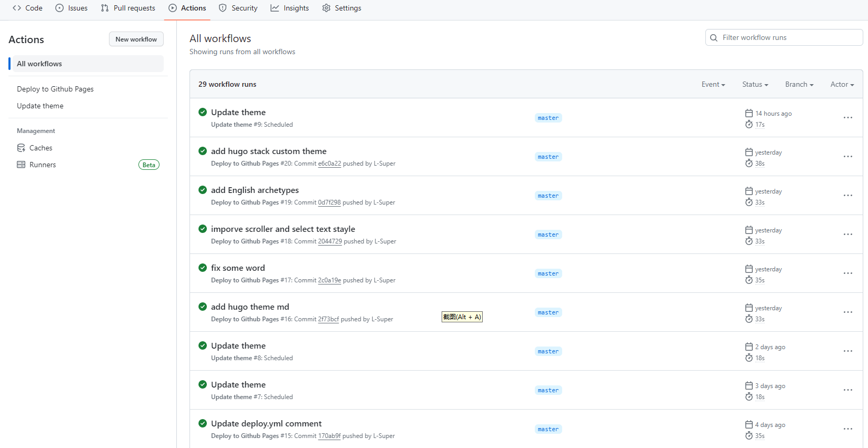Open the Actor filter dropdown
868x448 pixels.
click(x=842, y=84)
